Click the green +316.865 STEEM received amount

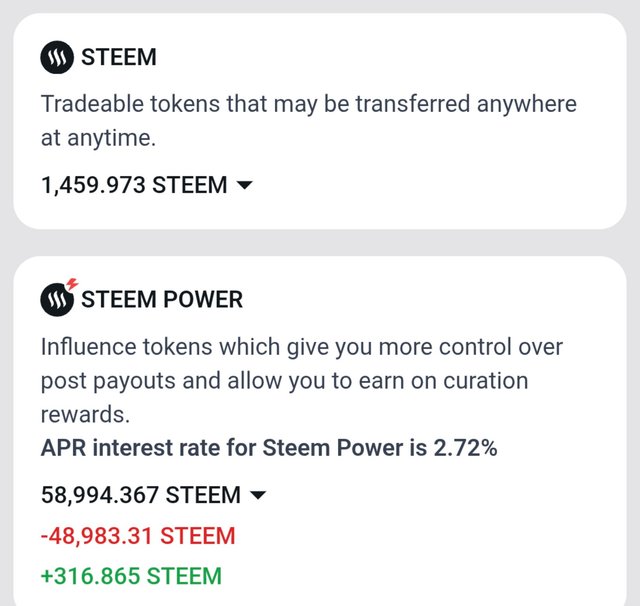(131, 576)
